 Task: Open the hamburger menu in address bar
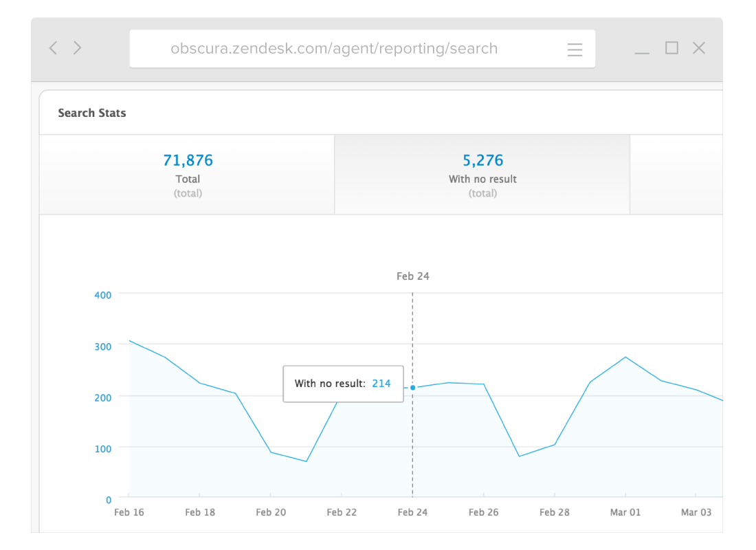[x=575, y=49]
